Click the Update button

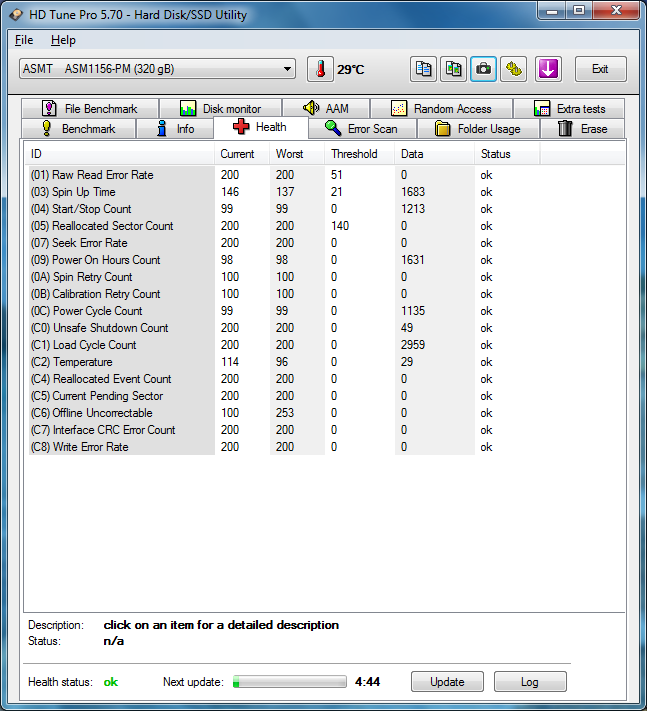tap(448, 682)
